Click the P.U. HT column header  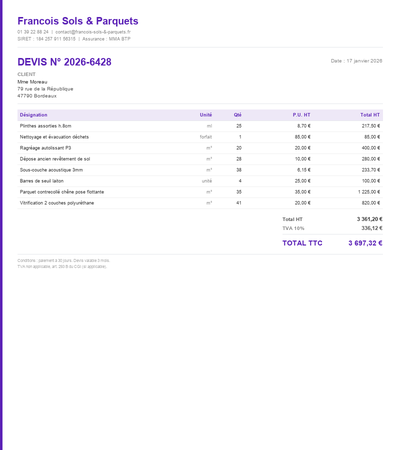click(301, 115)
